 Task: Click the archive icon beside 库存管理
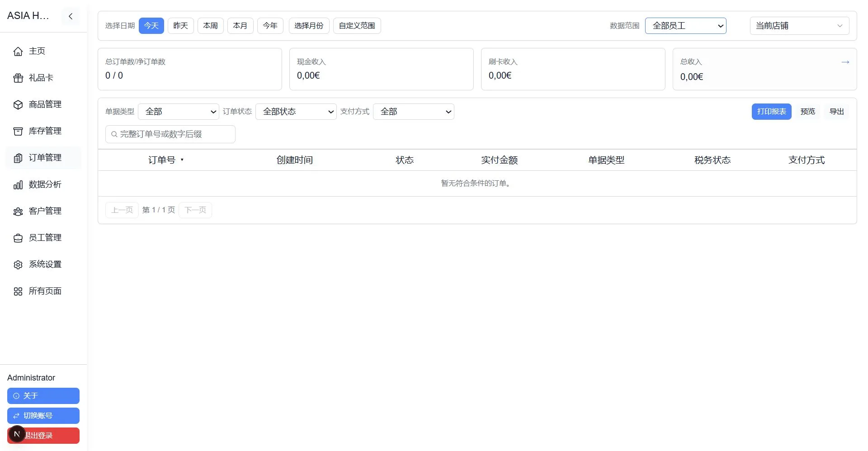pyautogui.click(x=18, y=132)
